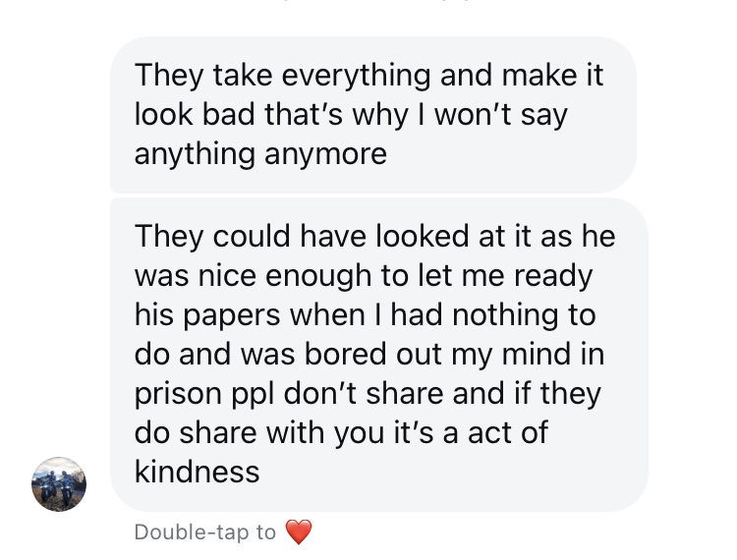Click the phrase "look bad" in first message
The height and width of the screenshot is (560, 737).
[195, 115]
